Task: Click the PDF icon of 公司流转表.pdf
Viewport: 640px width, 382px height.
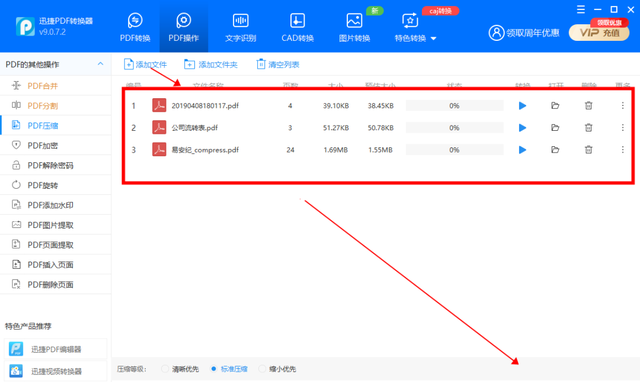Action: pos(159,127)
